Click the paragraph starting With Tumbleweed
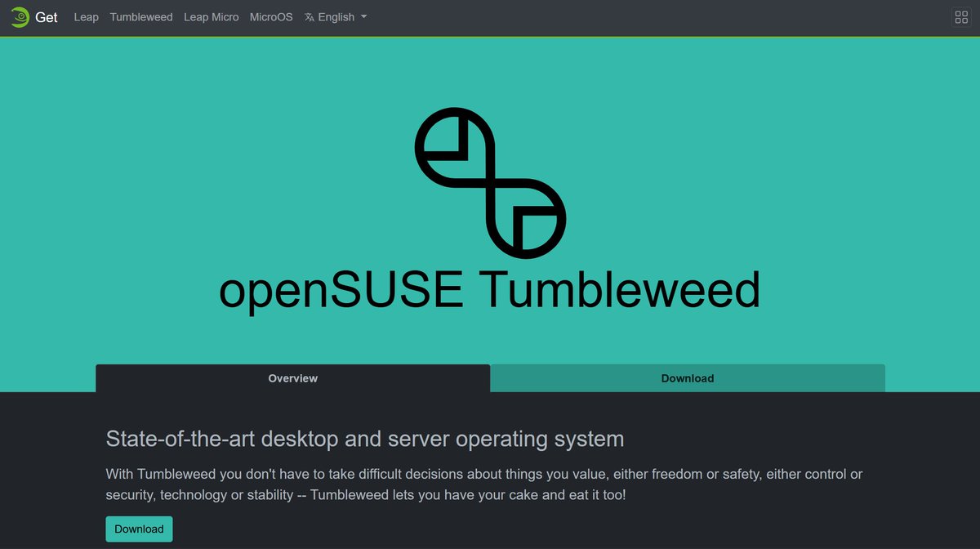Image resolution: width=980 pixels, height=549 pixels. (484, 484)
